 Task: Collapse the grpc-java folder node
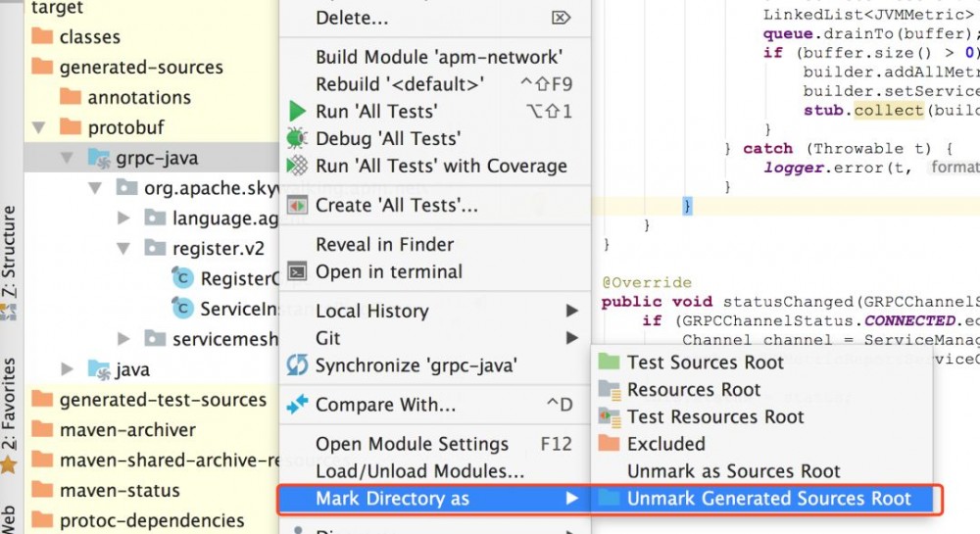[67, 158]
